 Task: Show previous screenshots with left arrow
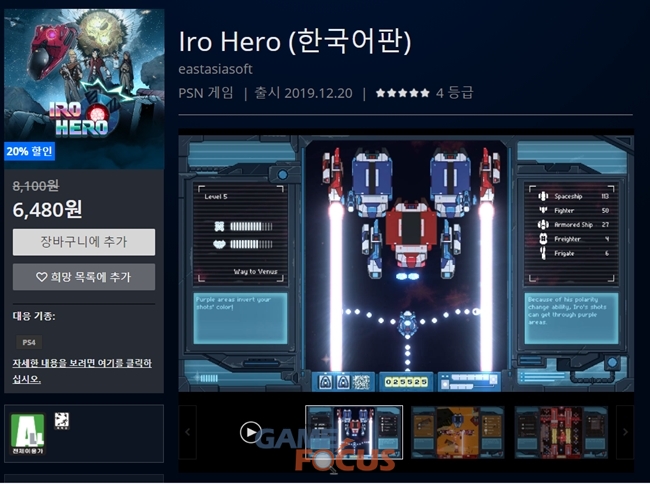pos(187,432)
